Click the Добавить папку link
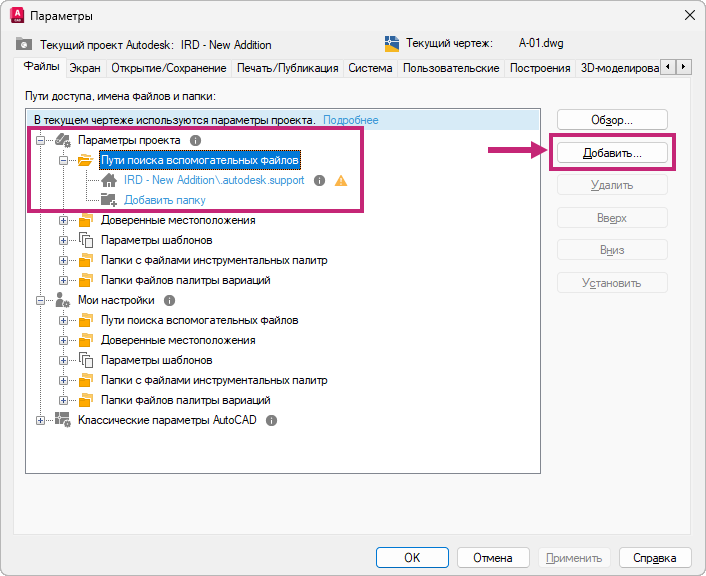This screenshot has width=706, height=576. click(x=165, y=200)
